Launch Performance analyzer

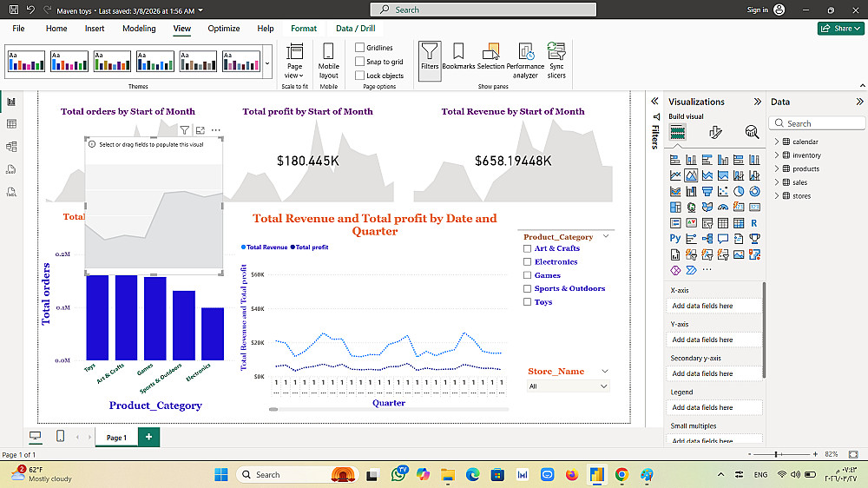pos(525,61)
